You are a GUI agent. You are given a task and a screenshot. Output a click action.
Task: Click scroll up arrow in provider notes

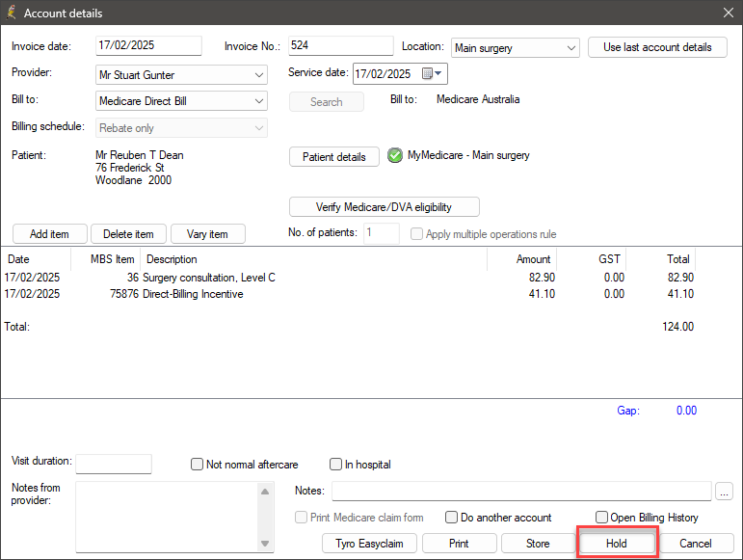[265, 492]
